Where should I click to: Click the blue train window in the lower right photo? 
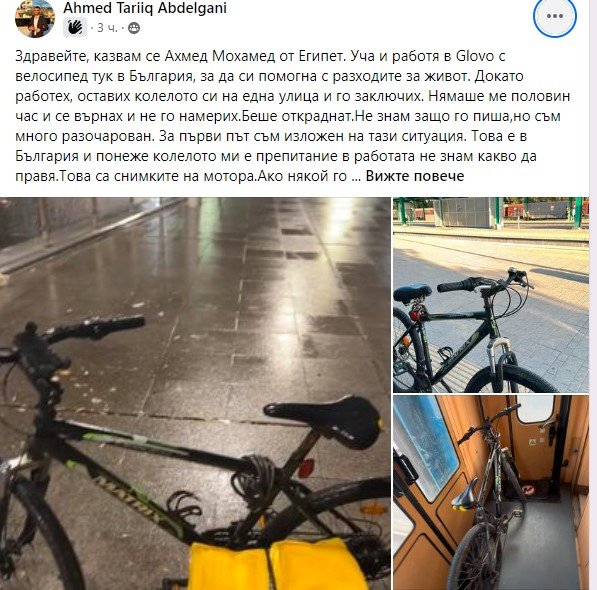[426, 445]
